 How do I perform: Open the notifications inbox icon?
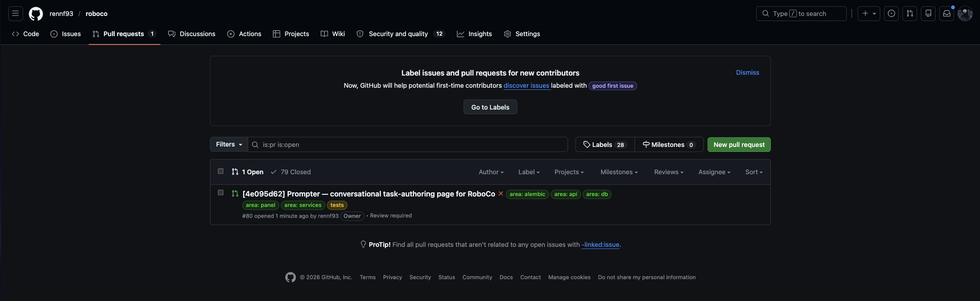point(947,13)
